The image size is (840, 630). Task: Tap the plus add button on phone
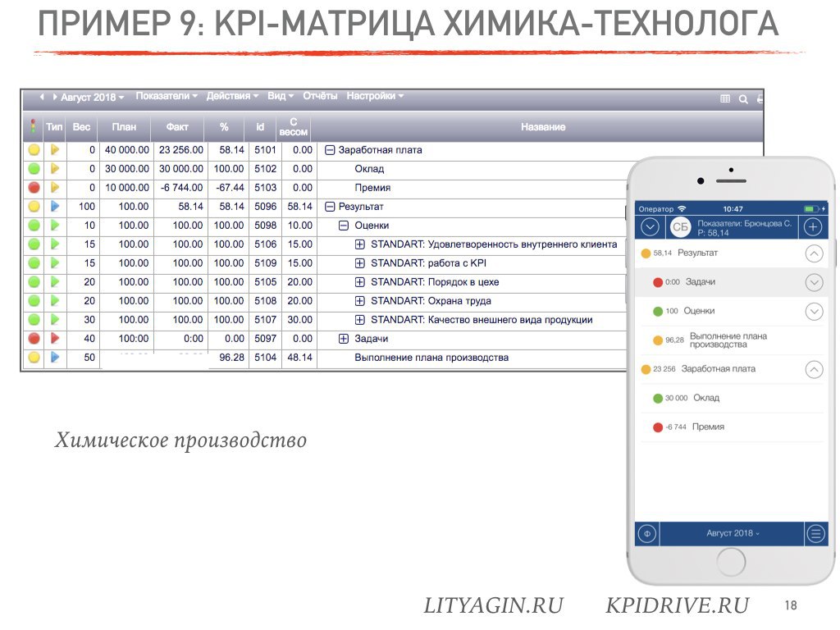tap(813, 227)
